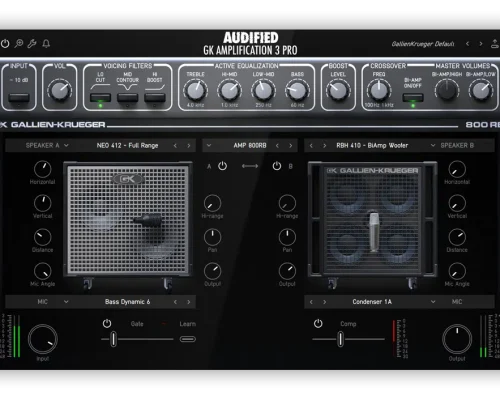Screen dimensions: 500x400
Task: Select previous mic for Condenser 1A
Action: (311, 302)
